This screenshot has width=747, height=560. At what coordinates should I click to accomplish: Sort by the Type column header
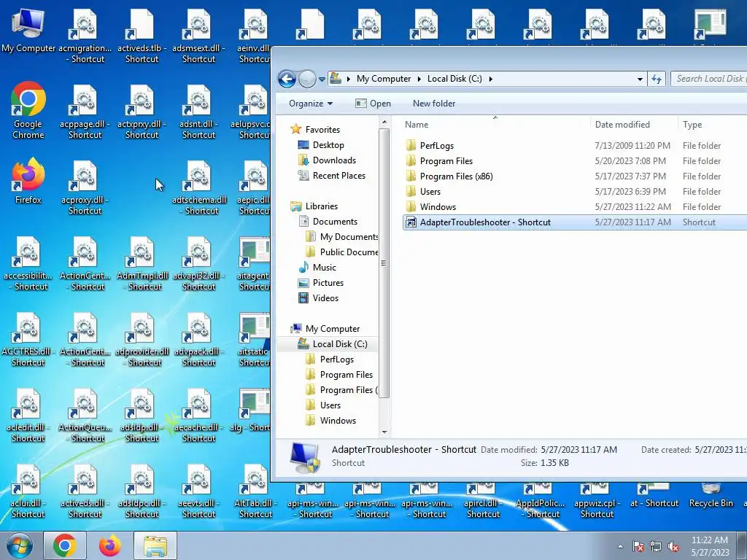712,124
